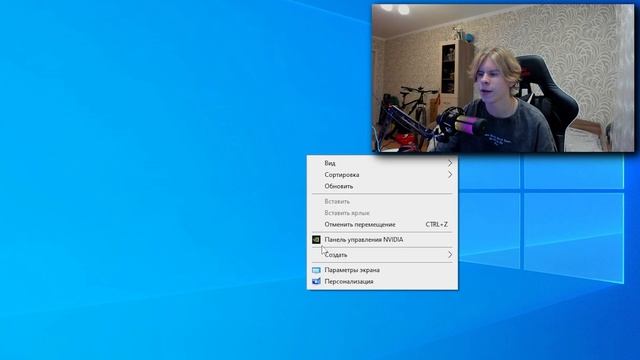640x360 pixels.
Task: Click the Параметры экрана monitor icon
Action: [x=316, y=270]
